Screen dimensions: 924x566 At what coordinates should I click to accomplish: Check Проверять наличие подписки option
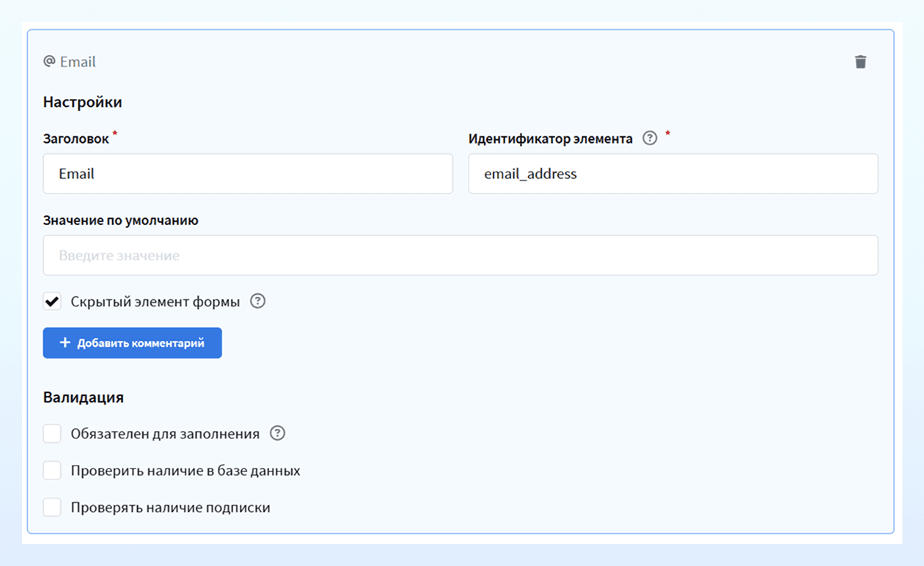pos(52,507)
